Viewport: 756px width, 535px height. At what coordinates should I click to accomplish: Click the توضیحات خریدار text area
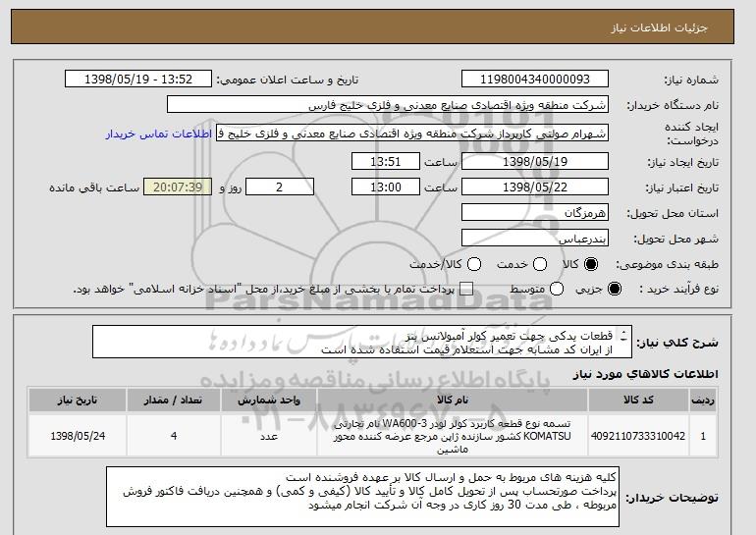pos(362,497)
